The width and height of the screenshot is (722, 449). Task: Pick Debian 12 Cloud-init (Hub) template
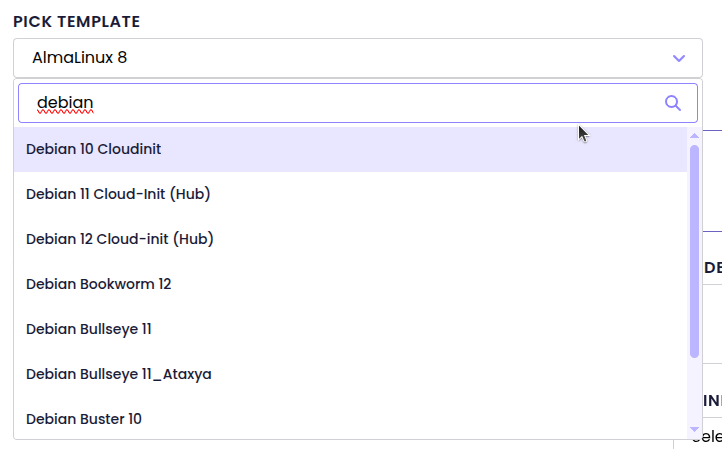120,239
